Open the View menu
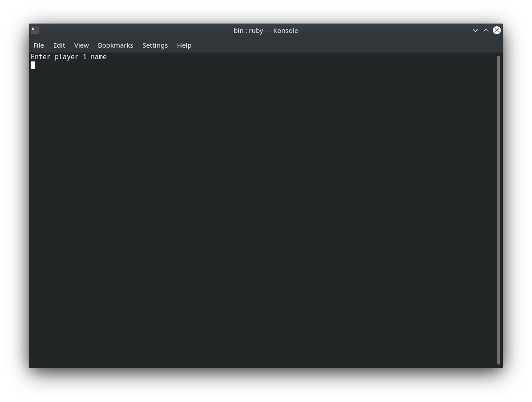This screenshot has height=402, width=532. (x=81, y=45)
